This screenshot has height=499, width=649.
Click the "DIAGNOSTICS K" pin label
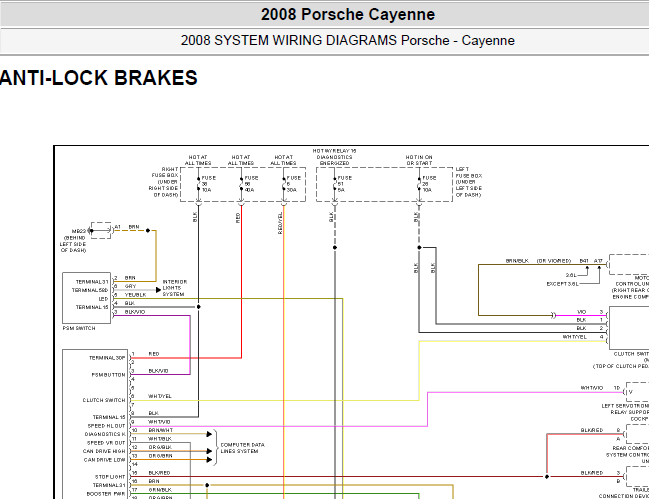coord(105,434)
